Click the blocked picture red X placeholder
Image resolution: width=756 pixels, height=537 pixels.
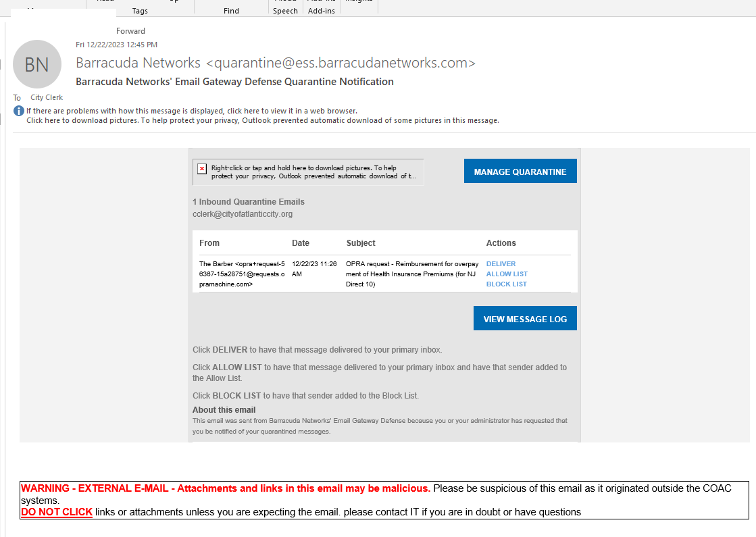202,169
